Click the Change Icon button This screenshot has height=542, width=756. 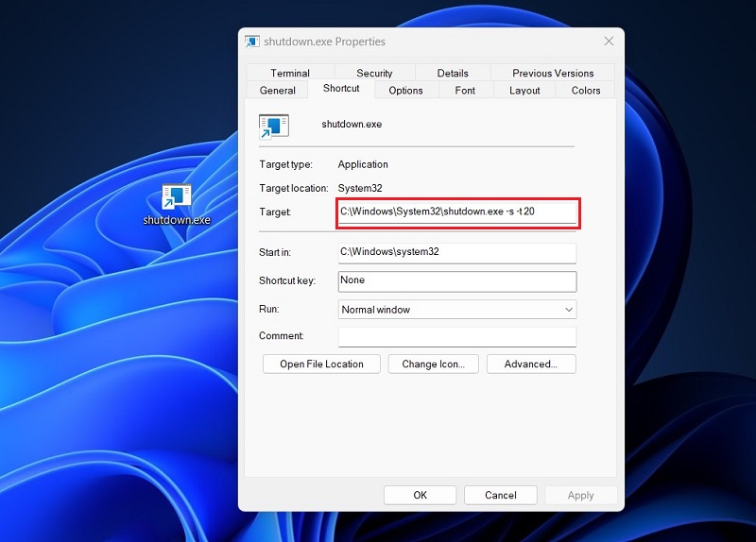pos(434,364)
